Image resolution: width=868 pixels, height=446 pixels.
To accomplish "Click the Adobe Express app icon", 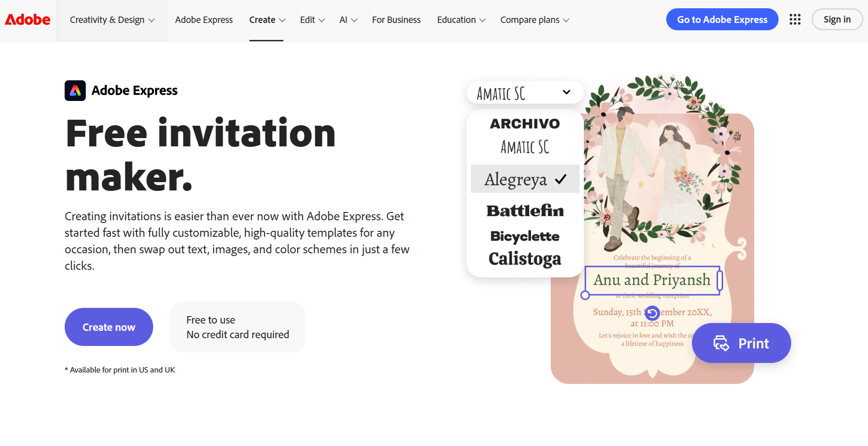I will [x=75, y=90].
